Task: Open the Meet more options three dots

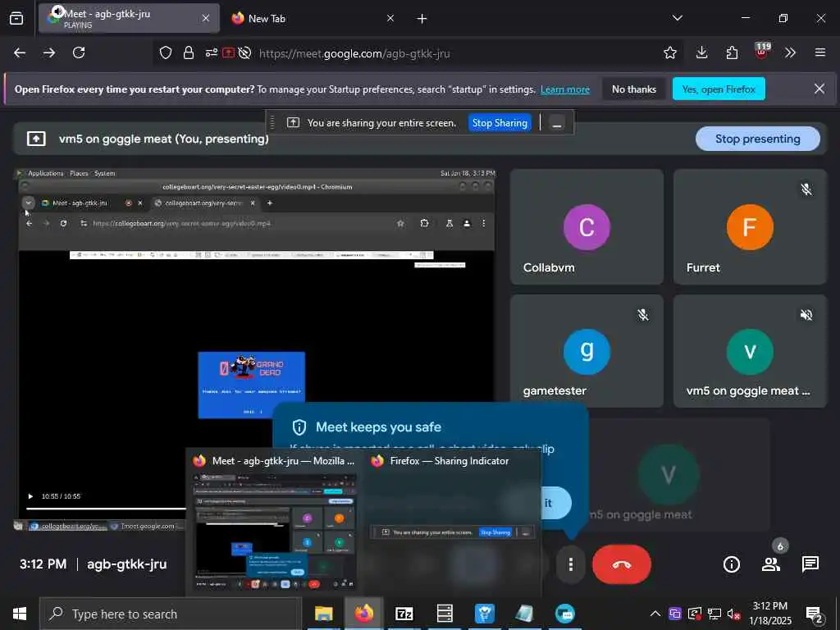Action: tap(571, 564)
